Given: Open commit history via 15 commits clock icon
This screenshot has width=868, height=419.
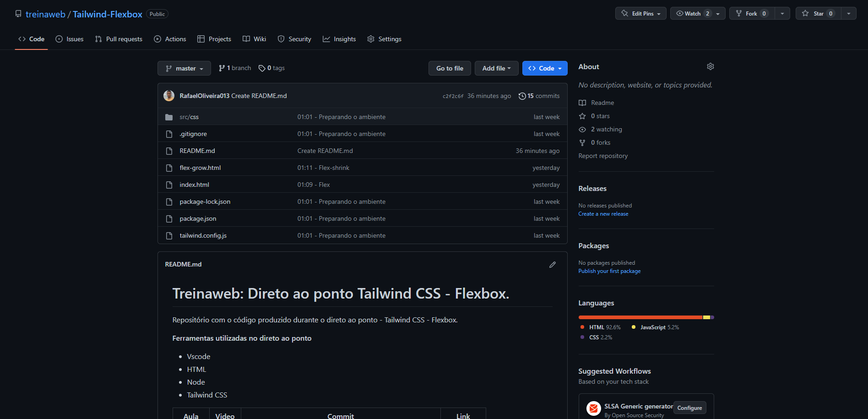Looking at the screenshot, I should click(522, 96).
